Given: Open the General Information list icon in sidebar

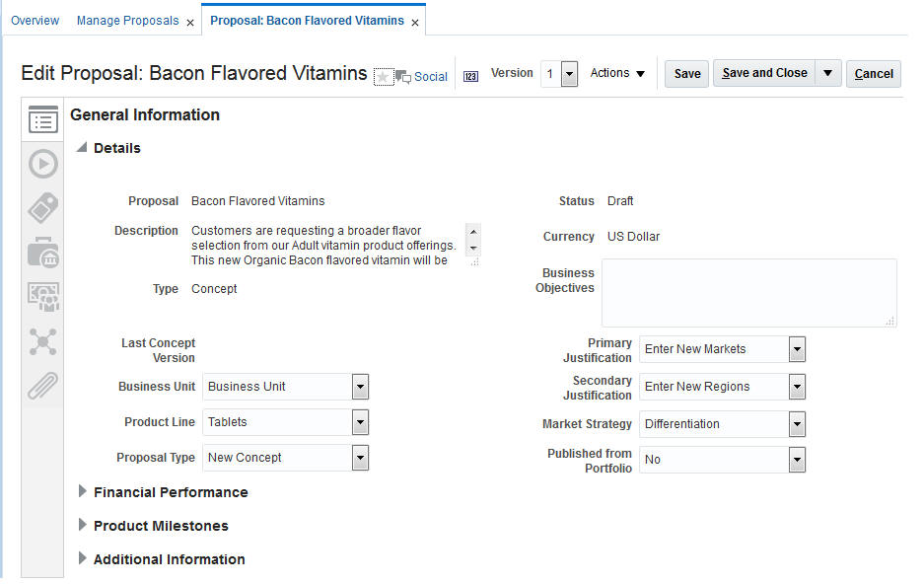Looking at the screenshot, I should pyautogui.click(x=42, y=121).
